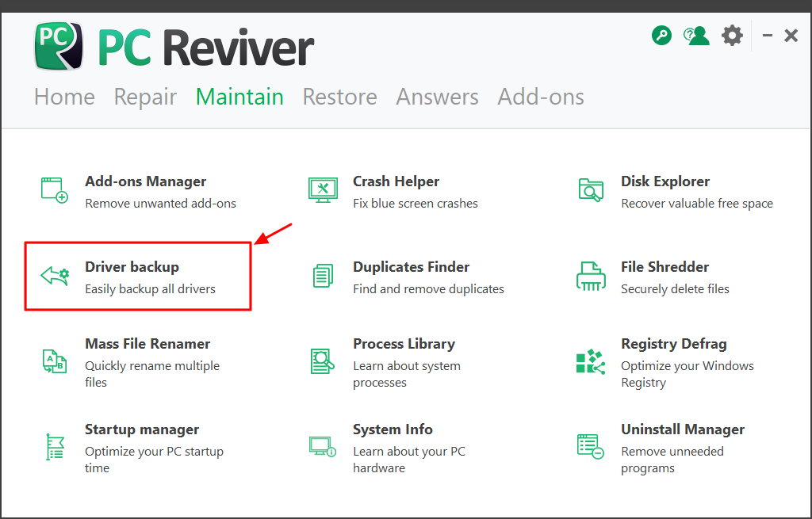Open the Process Library title
812x519 pixels.
tap(404, 344)
